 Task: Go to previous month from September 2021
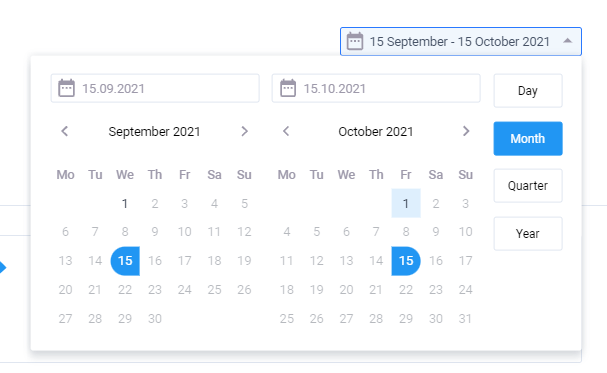(x=65, y=131)
